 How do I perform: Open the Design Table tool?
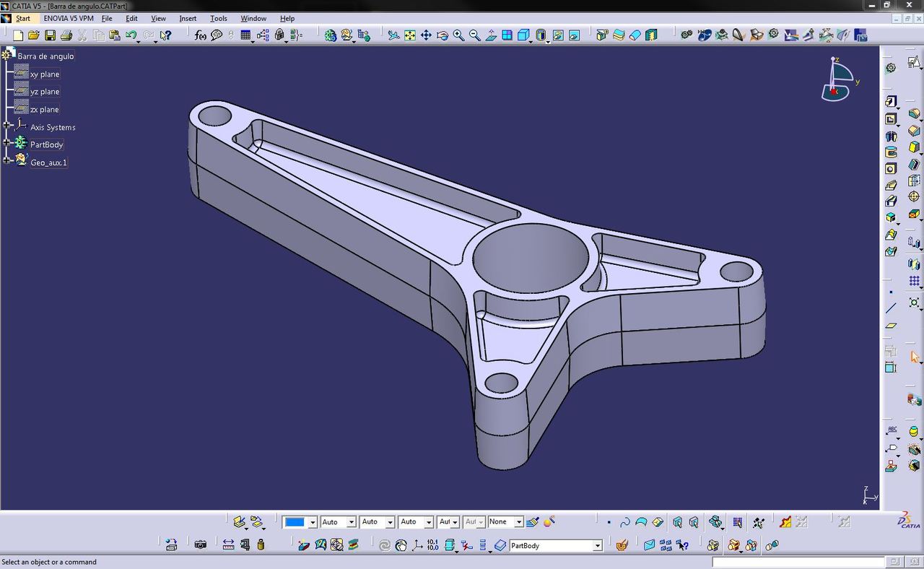pos(245,35)
